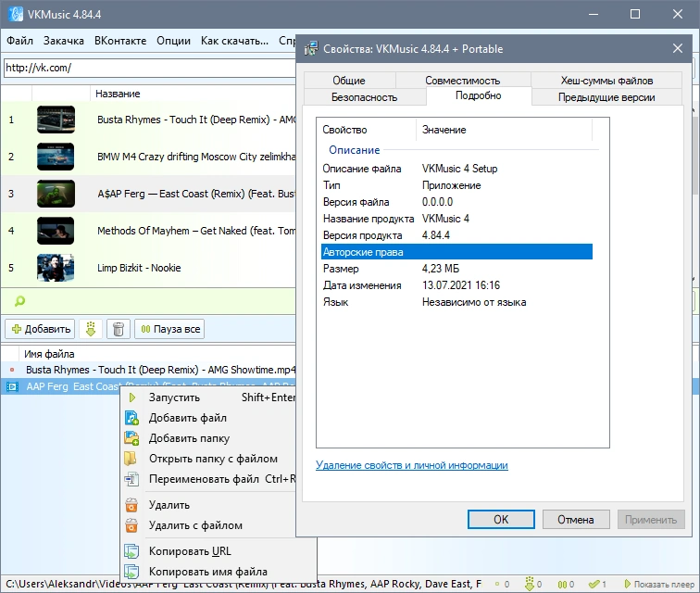Viewport: 700px width, 593px height.
Task: Click Показать плеер in status bar
Action: coord(659,584)
